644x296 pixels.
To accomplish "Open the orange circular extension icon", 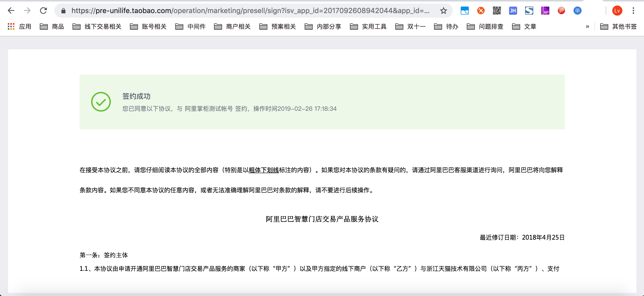I will point(481,11).
